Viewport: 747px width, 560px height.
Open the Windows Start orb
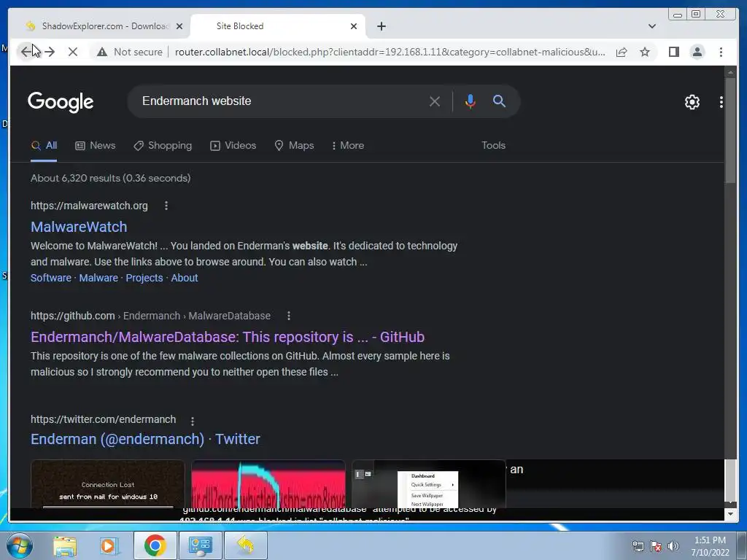(18, 545)
